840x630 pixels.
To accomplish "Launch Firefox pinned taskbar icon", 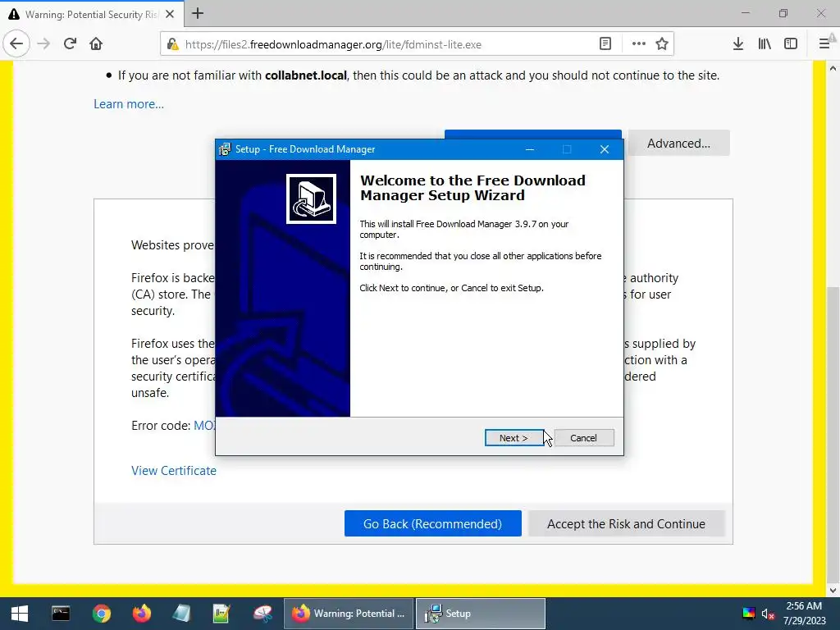I will (x=141, y=614).
